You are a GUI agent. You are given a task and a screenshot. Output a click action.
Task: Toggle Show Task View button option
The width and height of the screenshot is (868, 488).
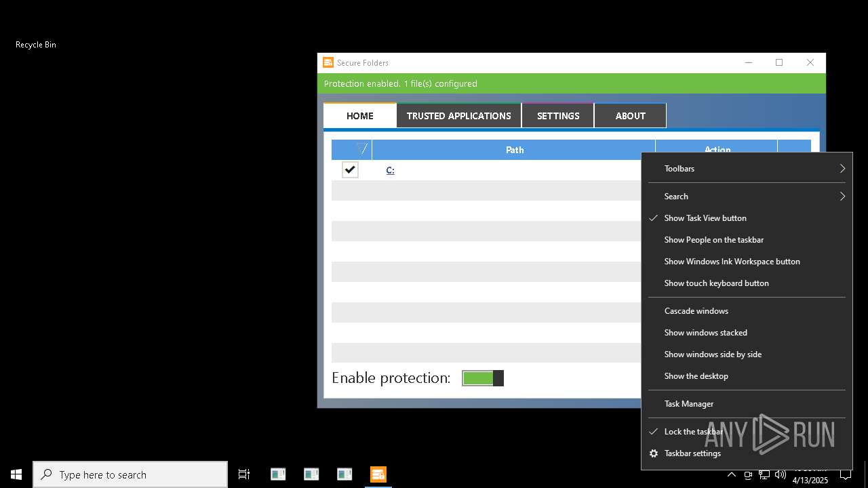(x=747, y=218)
